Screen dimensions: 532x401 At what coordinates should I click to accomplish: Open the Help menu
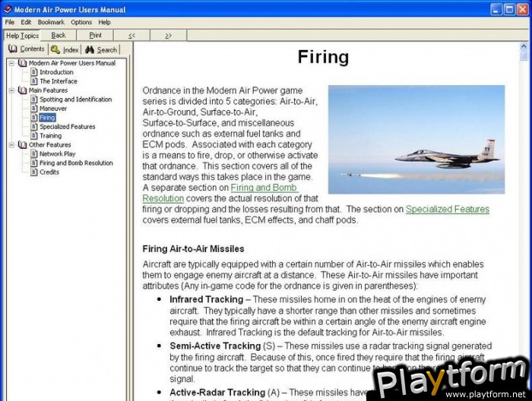[x=104, y=22]
